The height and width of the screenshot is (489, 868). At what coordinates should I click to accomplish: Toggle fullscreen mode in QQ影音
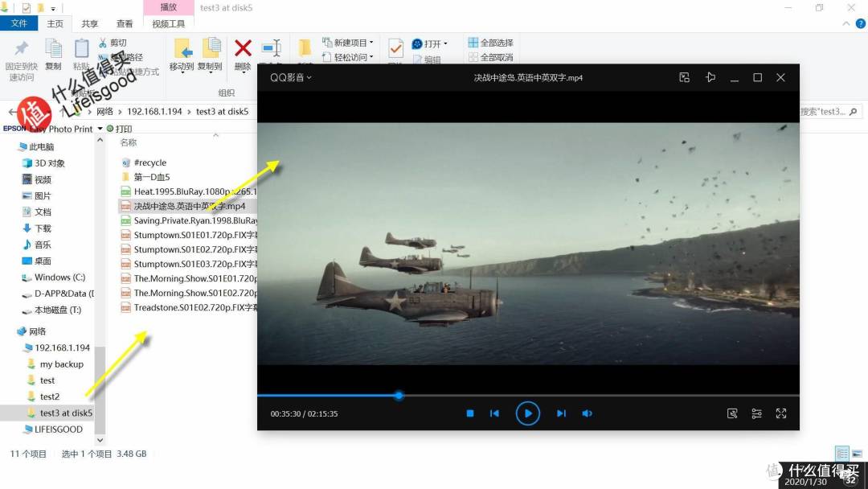pos(781,413)
